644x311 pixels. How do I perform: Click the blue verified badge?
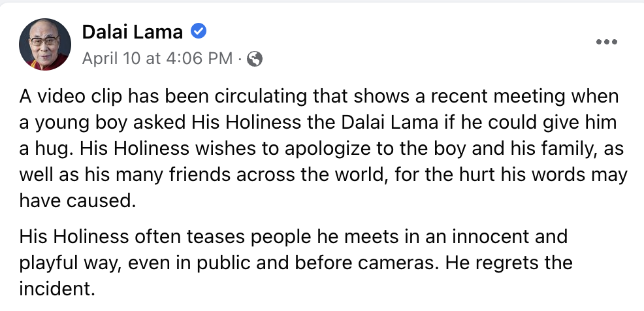pyautogui.click(x=198, y=31)
